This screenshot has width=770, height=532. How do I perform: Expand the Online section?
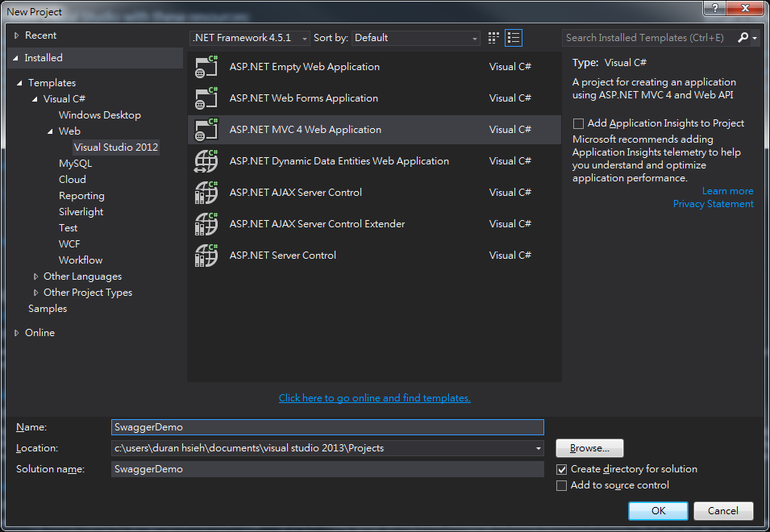[16, 333]
